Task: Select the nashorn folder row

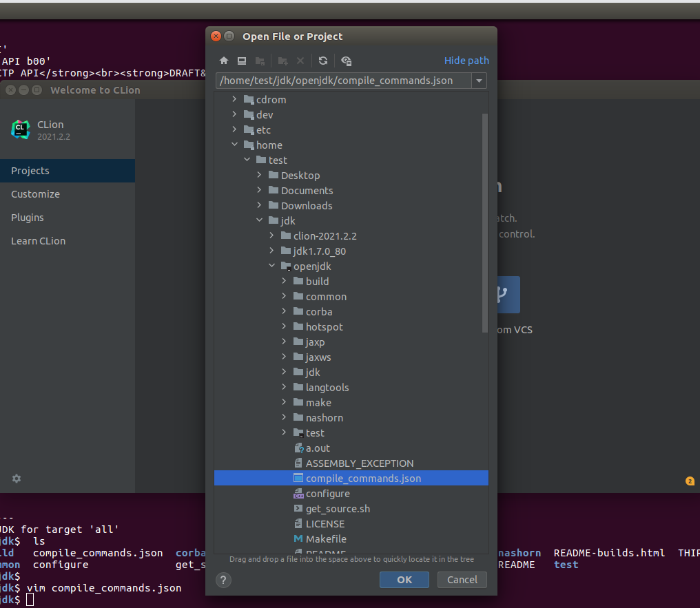Action: (x=351, y=417)
